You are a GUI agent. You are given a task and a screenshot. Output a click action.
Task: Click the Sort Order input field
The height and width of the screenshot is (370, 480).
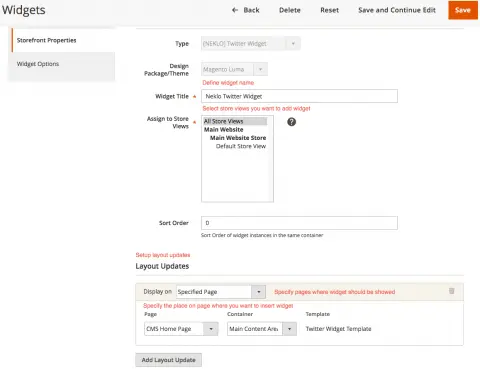pos(299,223)
